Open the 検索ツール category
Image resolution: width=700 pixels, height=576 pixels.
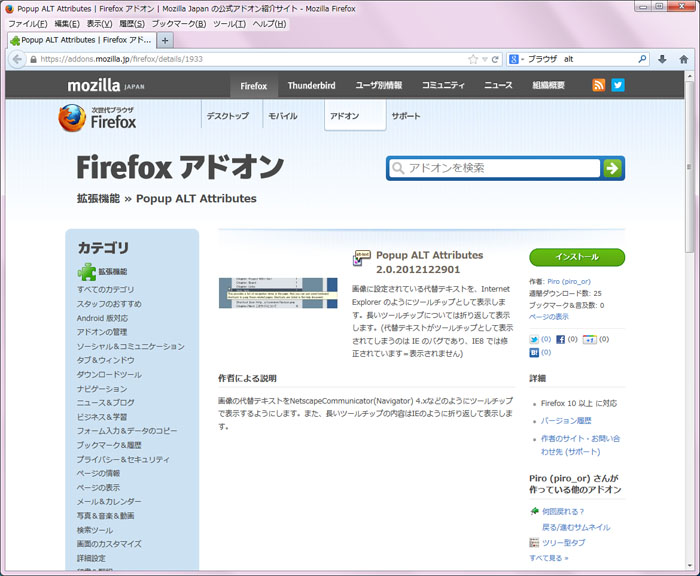(x=95, y=530)
